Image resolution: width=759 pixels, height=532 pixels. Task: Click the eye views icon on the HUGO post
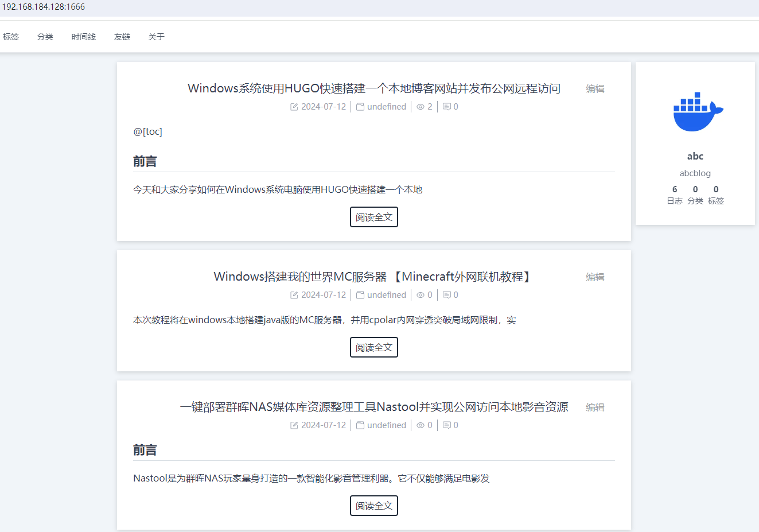tap(421, 106)
